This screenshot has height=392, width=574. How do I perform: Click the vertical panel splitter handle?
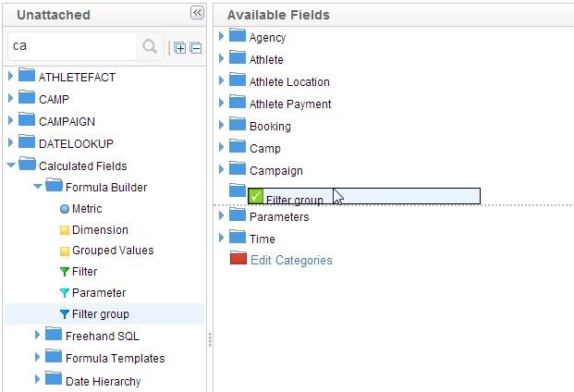pyautogui.click(x=210, y=339)
